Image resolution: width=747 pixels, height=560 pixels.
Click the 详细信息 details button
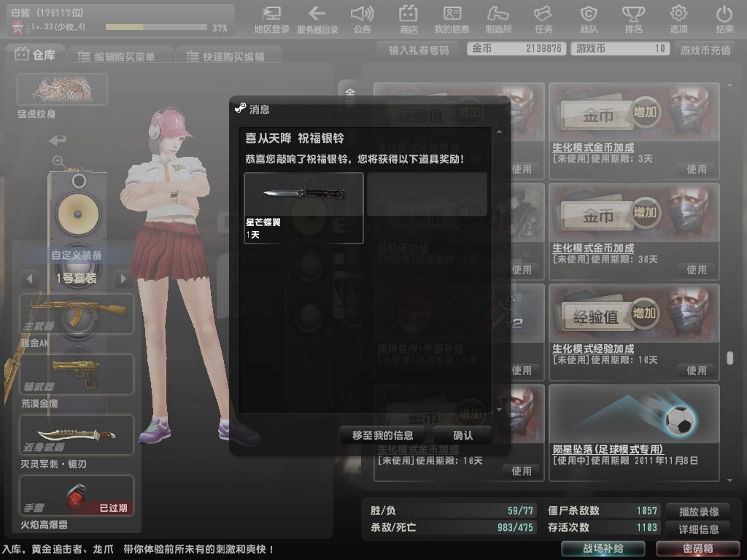(x=698, y=529)
